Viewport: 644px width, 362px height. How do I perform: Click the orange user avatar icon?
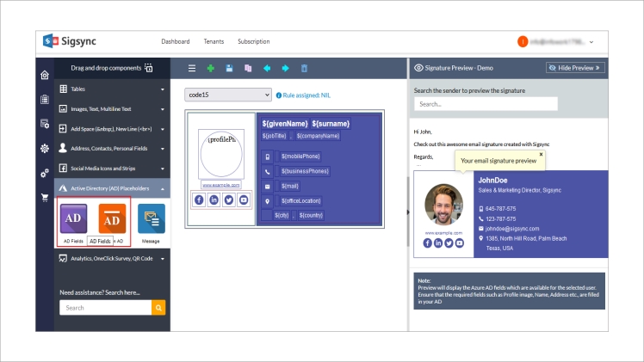point(523,41)
